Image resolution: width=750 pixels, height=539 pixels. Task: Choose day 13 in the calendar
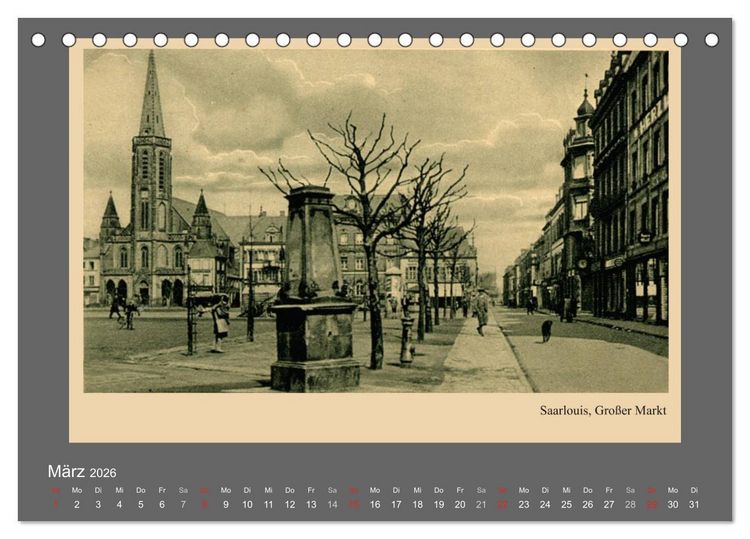pos(311,505)
